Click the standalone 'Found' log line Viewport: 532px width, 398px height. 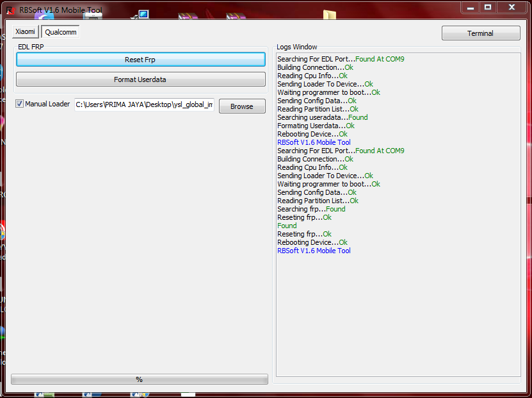pos(287,226)
